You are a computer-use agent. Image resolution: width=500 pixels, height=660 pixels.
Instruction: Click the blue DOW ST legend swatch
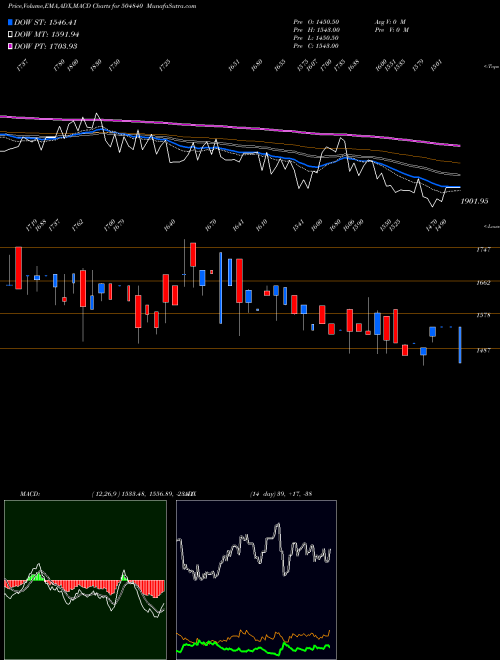point(10,22)
